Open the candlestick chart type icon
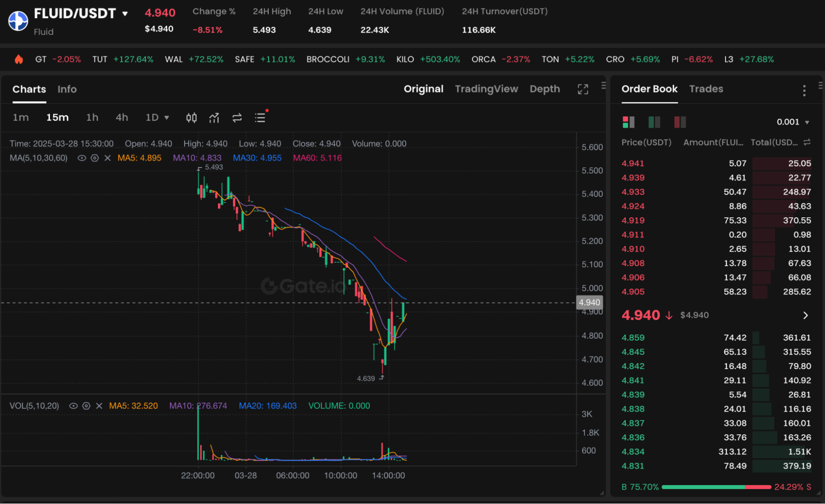Image resolution: width=825 pixels, height=504 pixels. tap(191, 118)
